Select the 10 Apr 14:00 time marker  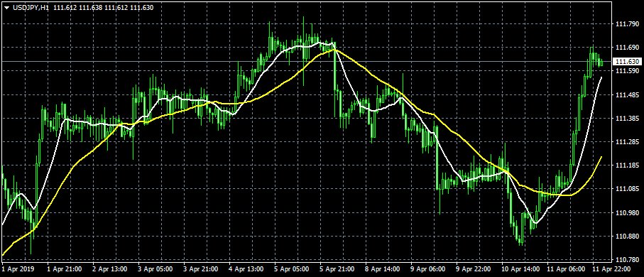(x=520, y=269)
